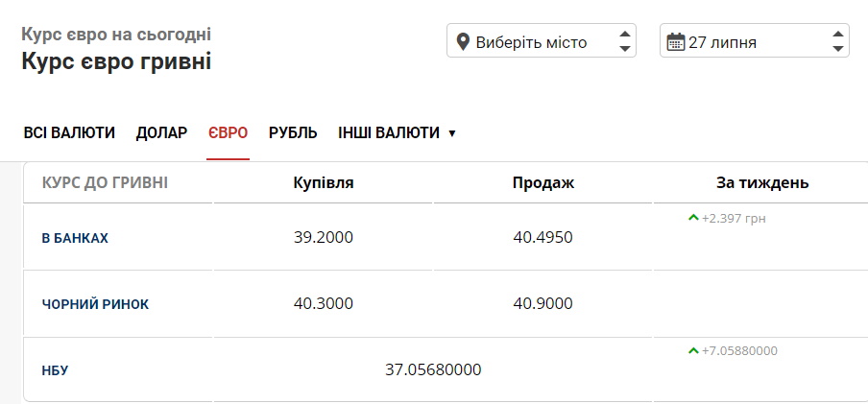Switch to the ДОЛАР tab

pos(161,132)
